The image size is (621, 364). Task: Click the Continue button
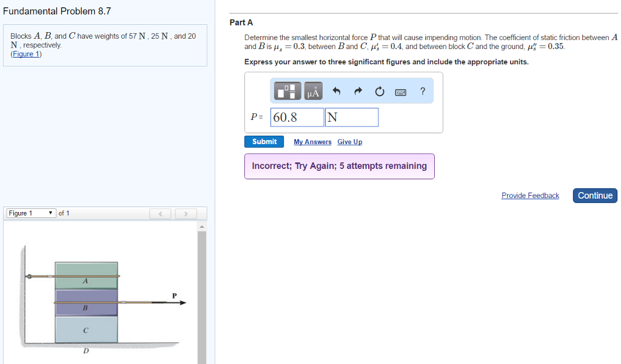594,195
